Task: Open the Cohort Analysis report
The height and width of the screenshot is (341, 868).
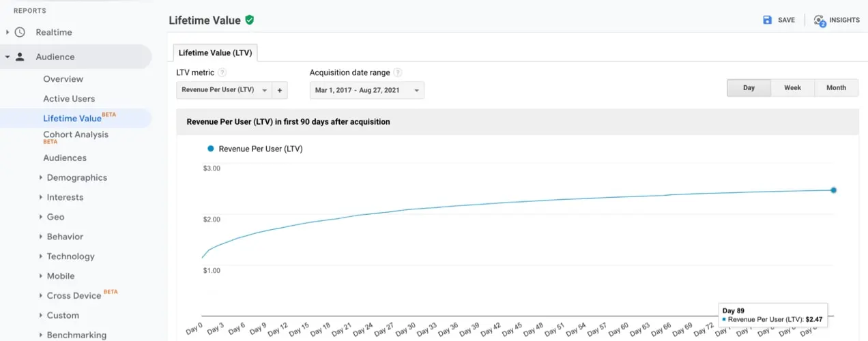Action: point(76,134)
